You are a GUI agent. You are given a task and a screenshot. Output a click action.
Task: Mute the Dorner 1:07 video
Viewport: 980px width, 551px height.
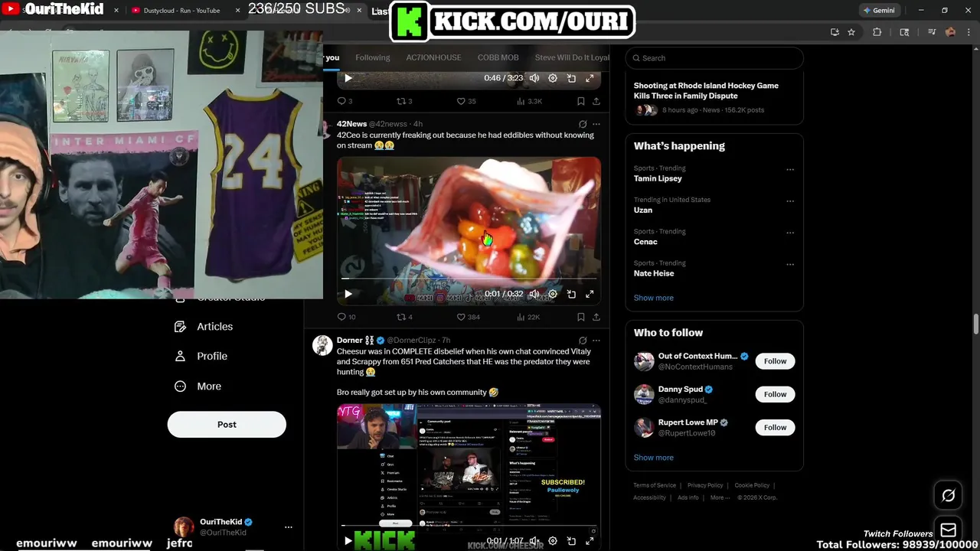(x=534, y=541)
